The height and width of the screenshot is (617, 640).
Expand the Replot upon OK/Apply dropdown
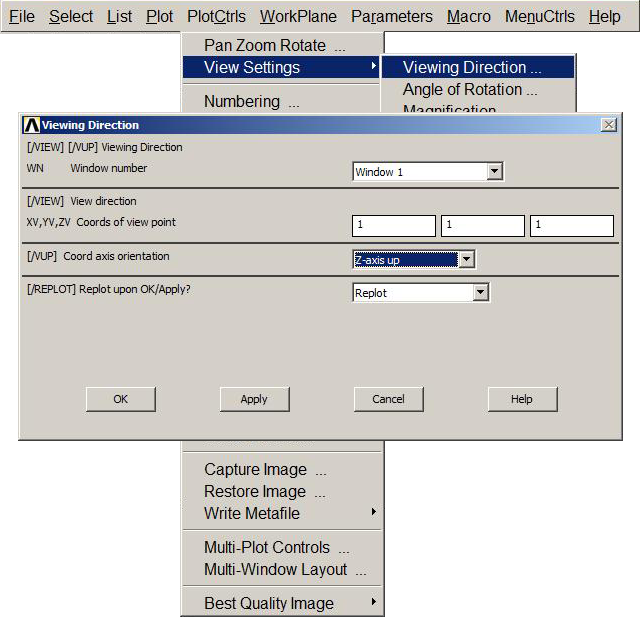[480, 293]
